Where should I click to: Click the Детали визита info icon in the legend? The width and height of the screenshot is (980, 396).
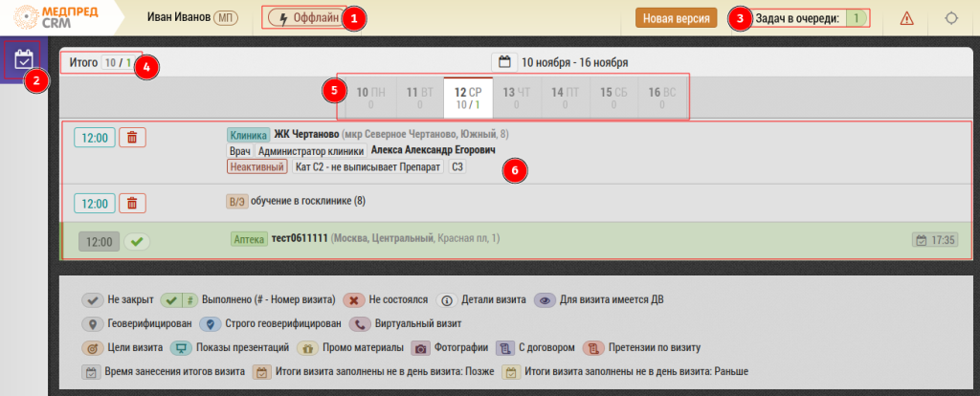point(445,299)
